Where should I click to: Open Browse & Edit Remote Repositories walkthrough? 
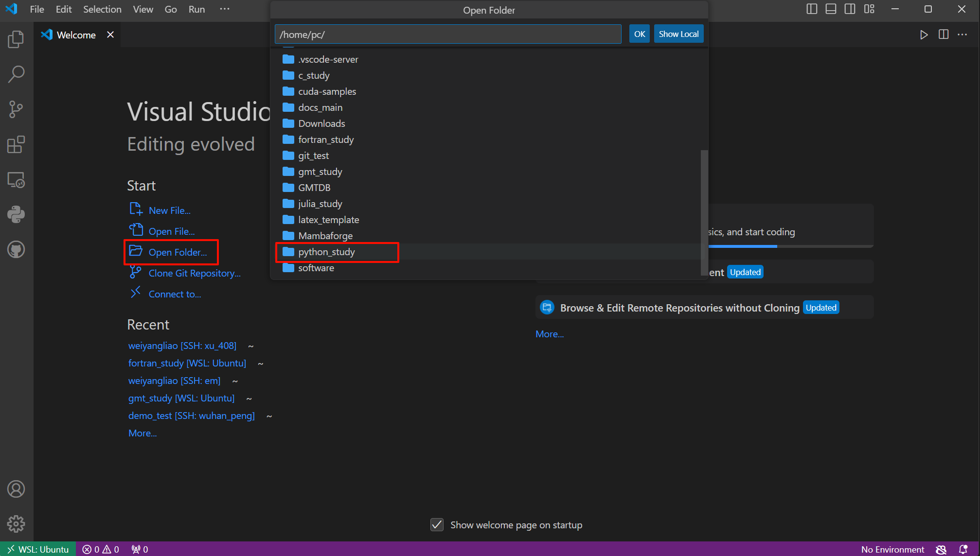(x=704, y=308)
